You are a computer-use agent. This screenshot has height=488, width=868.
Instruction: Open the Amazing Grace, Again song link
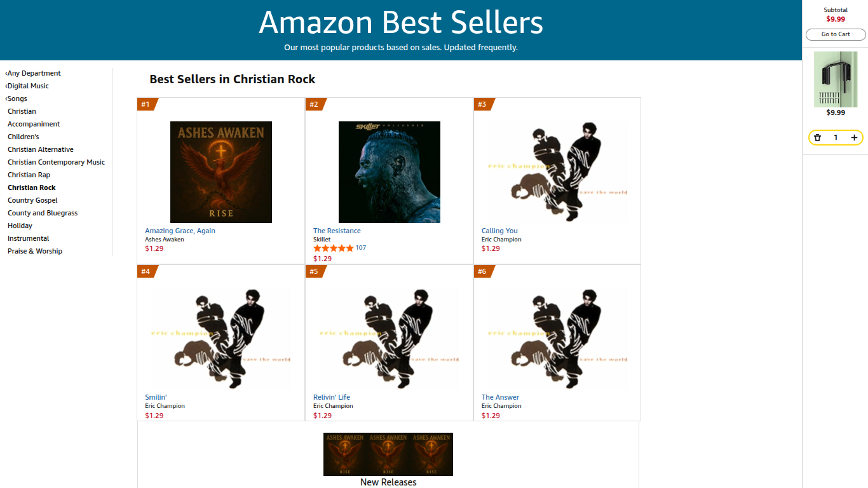click(x=180, y=231)
